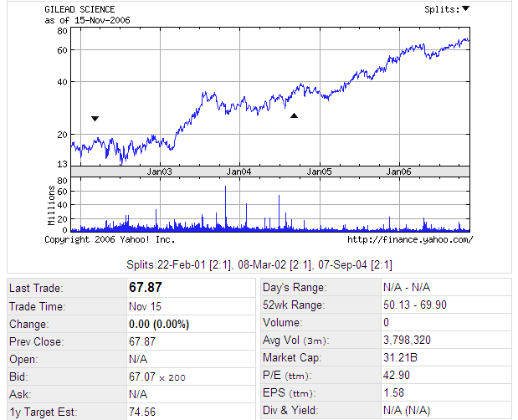The image size is (518, 420).
Task: Click the Millions volume axis label
Action: point(51,205)
